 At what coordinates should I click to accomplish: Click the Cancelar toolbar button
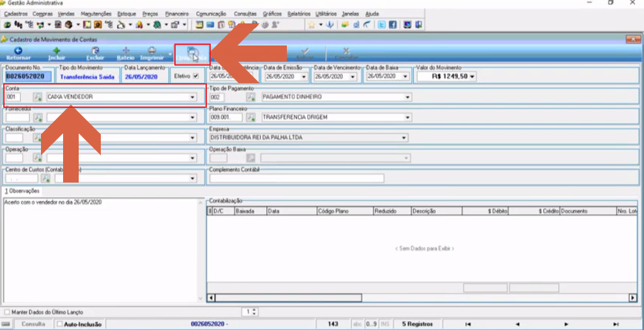click(346, 54)
